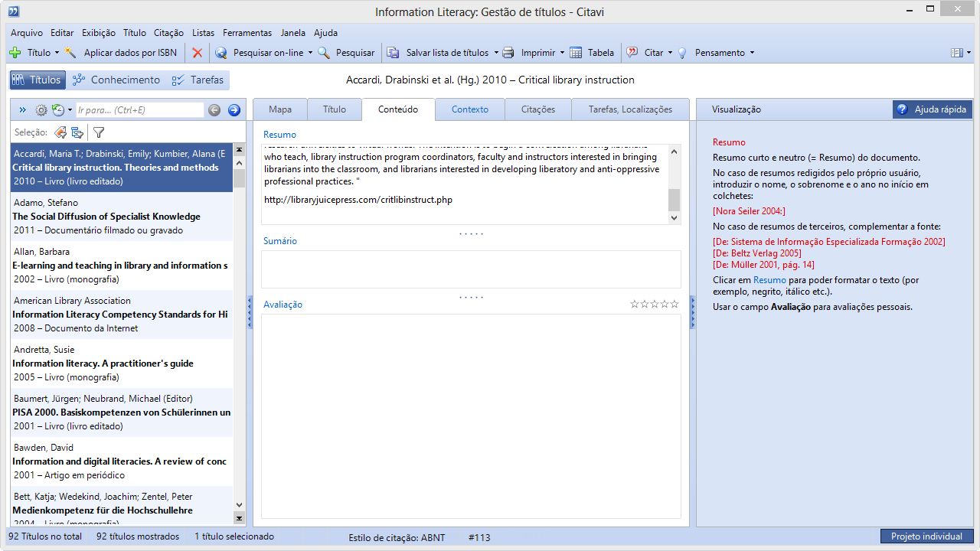Open Imprimir dropdown arrow
Image resolution: width=980 pixels, height=551 pixels.
tap(562, 53)
